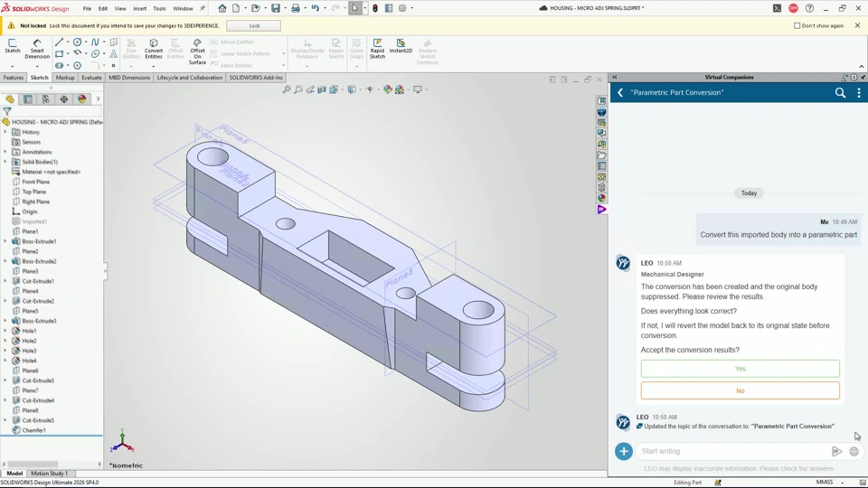Select the Circle sketch tool

point(77,42)
